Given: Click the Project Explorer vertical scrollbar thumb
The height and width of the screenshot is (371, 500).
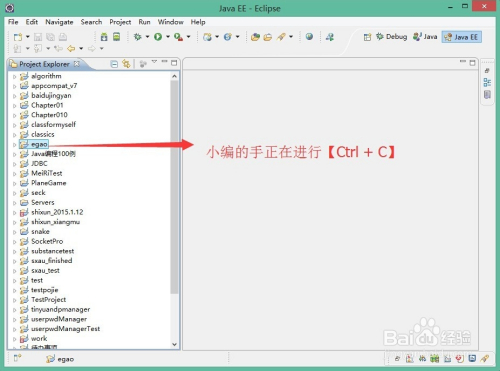Looking at the screenshot, I should tap(174, 187).
